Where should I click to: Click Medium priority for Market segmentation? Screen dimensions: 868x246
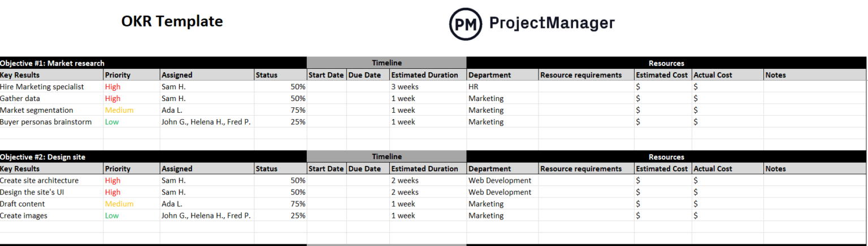119,111
